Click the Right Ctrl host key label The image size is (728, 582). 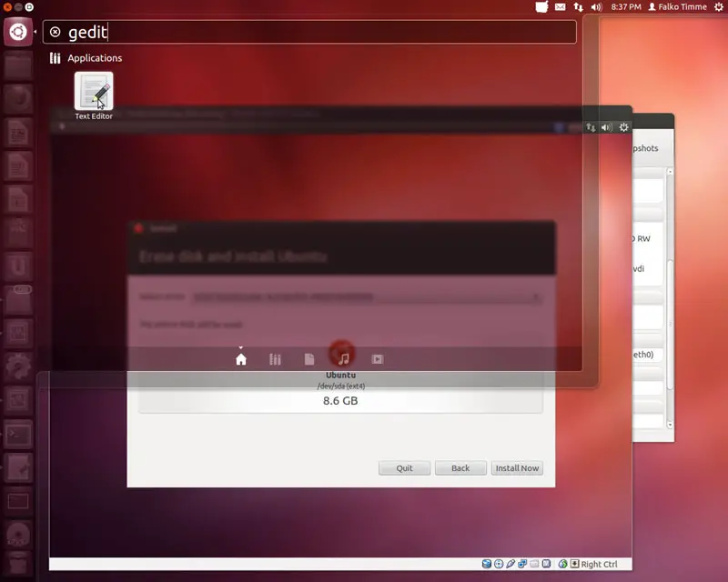point(600,565)
